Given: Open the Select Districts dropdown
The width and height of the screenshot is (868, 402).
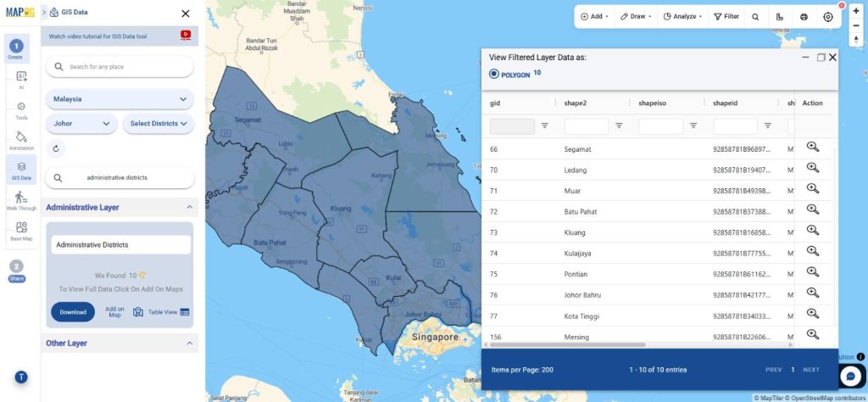Looking at the screenshot, I should [159, 124].
